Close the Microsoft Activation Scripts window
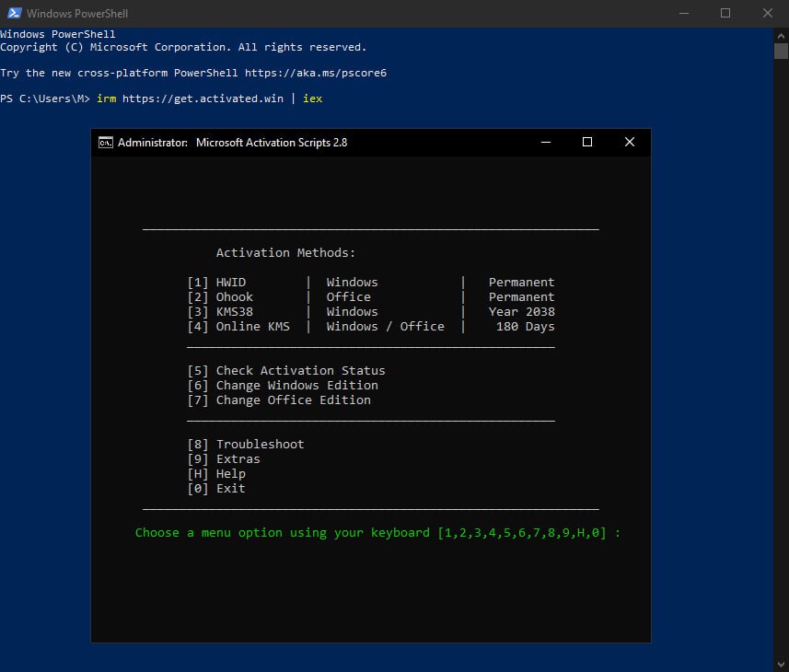This screenshot has height=672, width=789. (630, 143)
